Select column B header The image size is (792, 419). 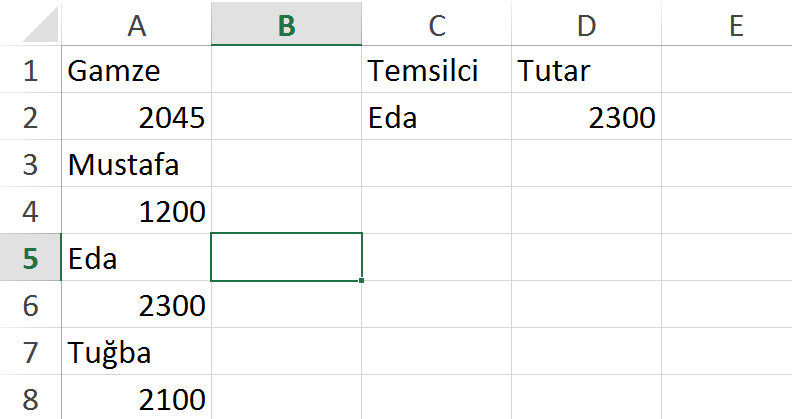[x=286, y=25]
